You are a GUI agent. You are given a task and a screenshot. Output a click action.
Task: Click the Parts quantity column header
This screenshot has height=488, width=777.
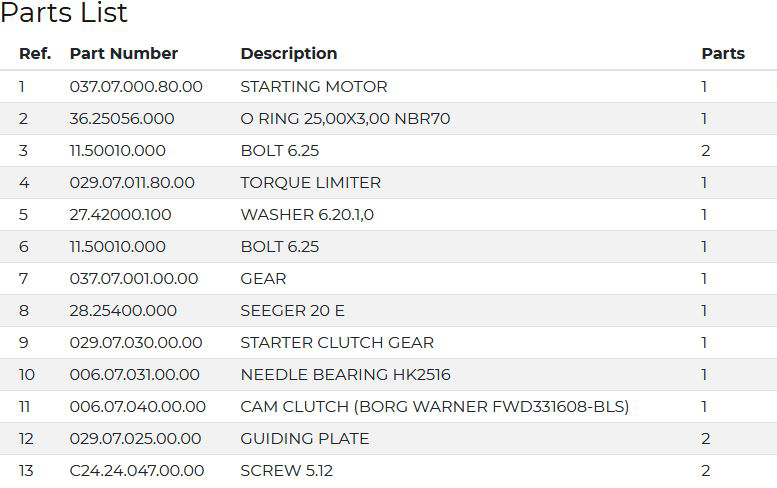coord(723,54)
